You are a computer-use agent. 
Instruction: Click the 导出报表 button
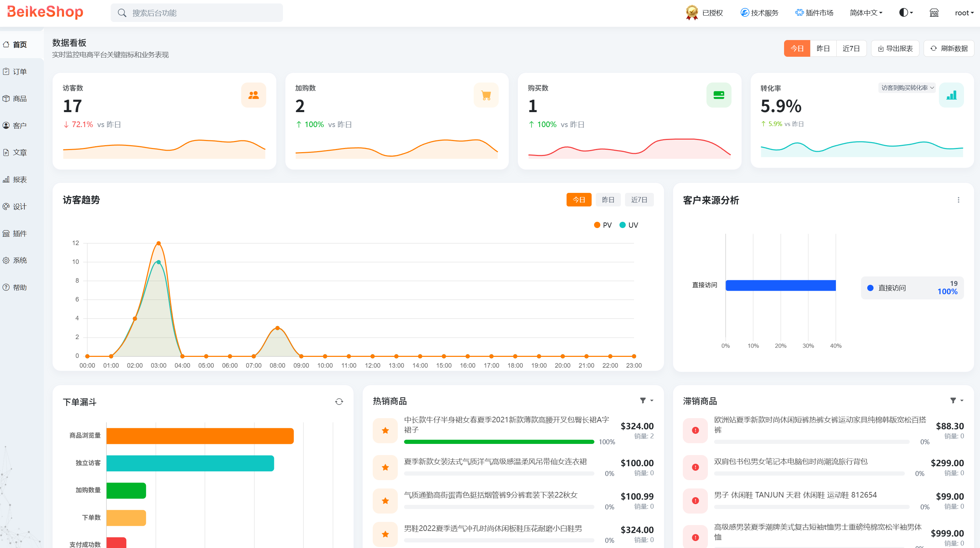(x=895, y=49)
